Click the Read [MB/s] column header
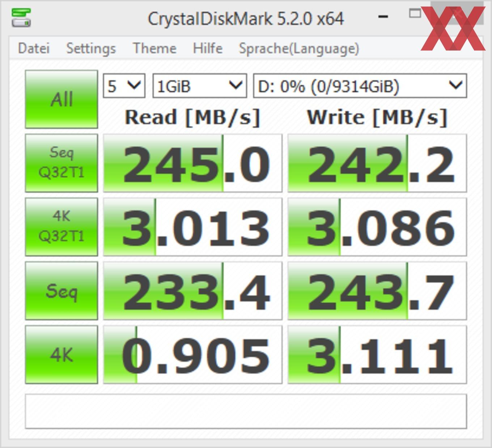This screenshot has width=492, height=448. [192, 118]
